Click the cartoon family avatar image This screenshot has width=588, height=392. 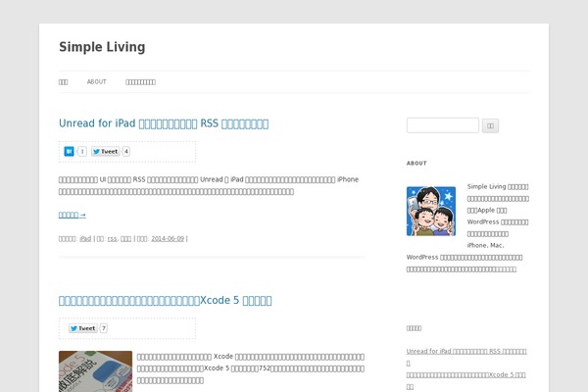[x=431, y=212]
